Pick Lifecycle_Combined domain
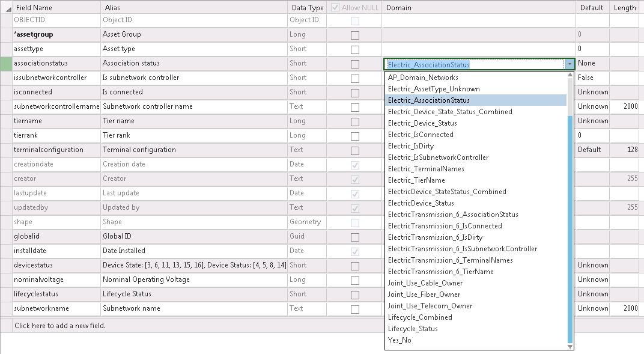Image resolution: width=644 pixels, height=354 pixels. (476, 317)
